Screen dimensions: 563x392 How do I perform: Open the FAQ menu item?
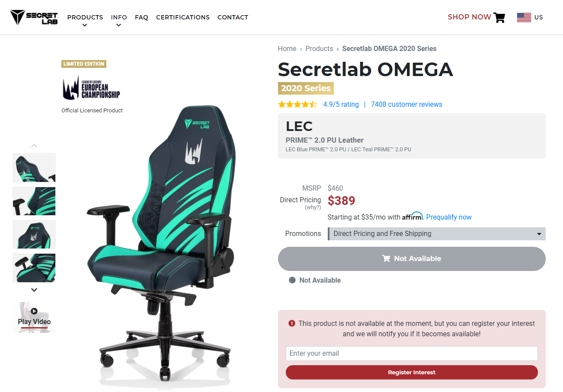pyautogui.click(x=141, y=17)
